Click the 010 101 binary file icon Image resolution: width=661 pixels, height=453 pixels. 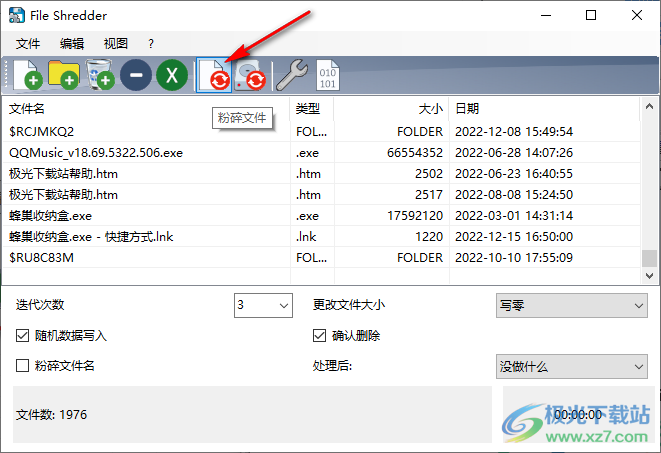(328, 75)
